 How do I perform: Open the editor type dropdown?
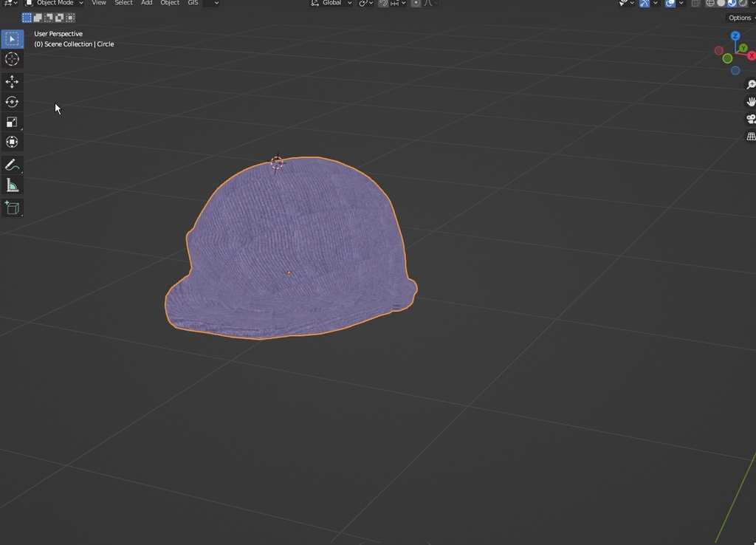click(10, 3)
